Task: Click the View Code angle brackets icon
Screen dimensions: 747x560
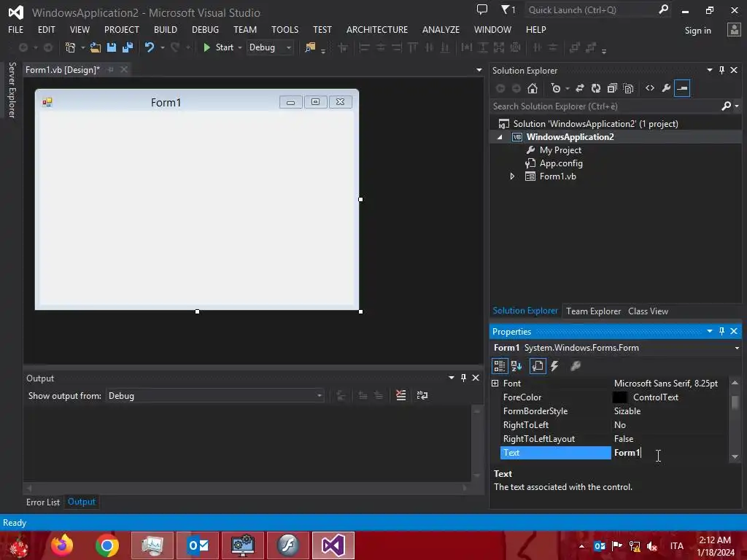Action: [650, 88]
